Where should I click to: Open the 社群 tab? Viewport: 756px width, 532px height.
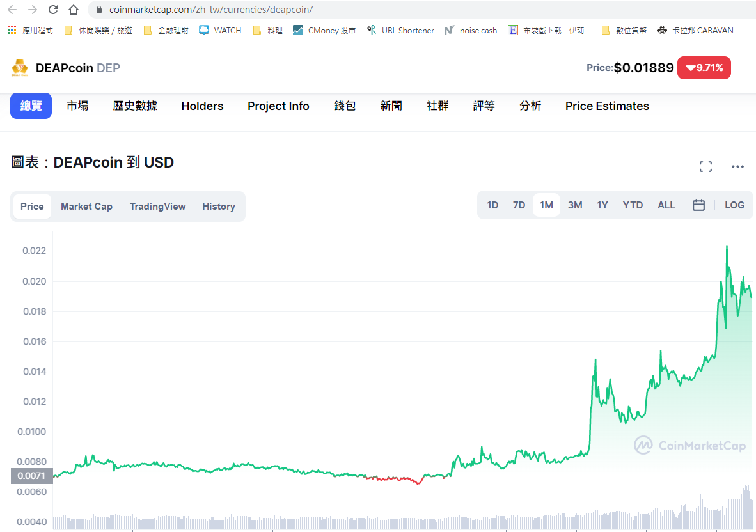pos(437,106)
